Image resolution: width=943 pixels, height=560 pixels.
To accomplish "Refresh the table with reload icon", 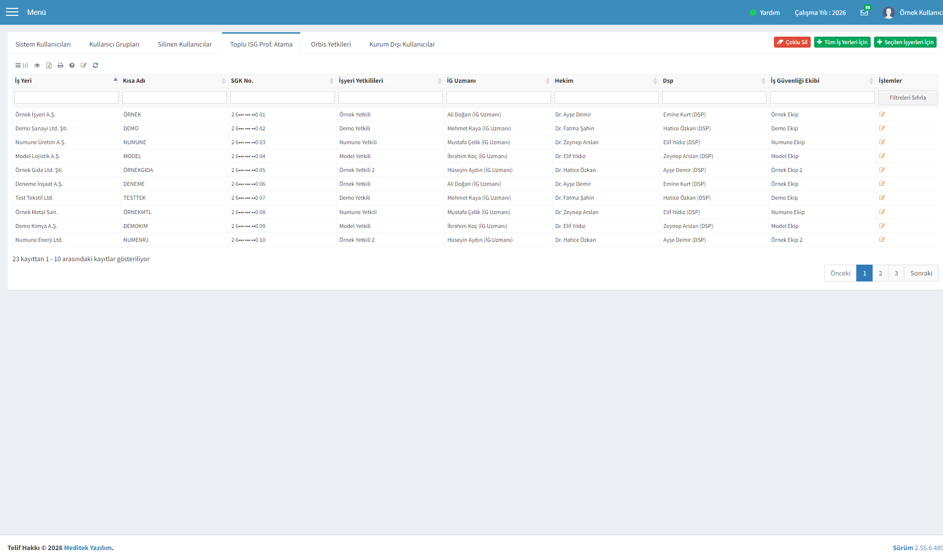I will click(x=96, y=65).
